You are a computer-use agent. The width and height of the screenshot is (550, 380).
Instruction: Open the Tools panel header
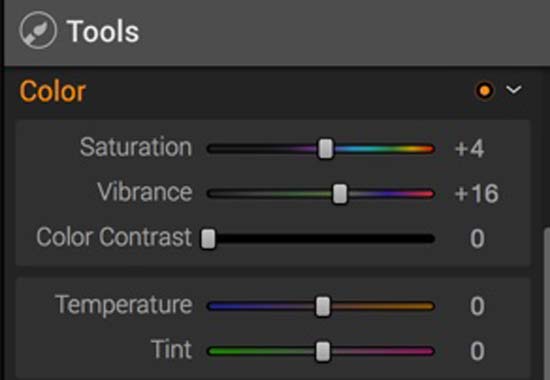[x=277, y=32]
